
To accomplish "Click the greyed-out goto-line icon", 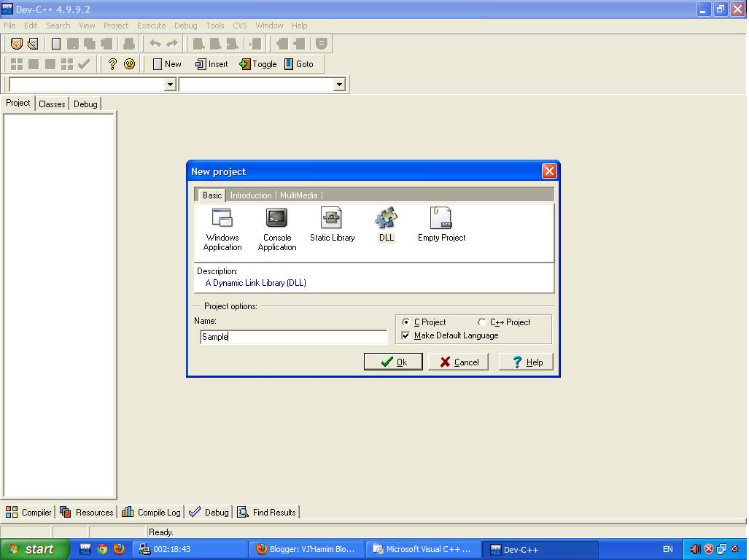I will 255,44.
